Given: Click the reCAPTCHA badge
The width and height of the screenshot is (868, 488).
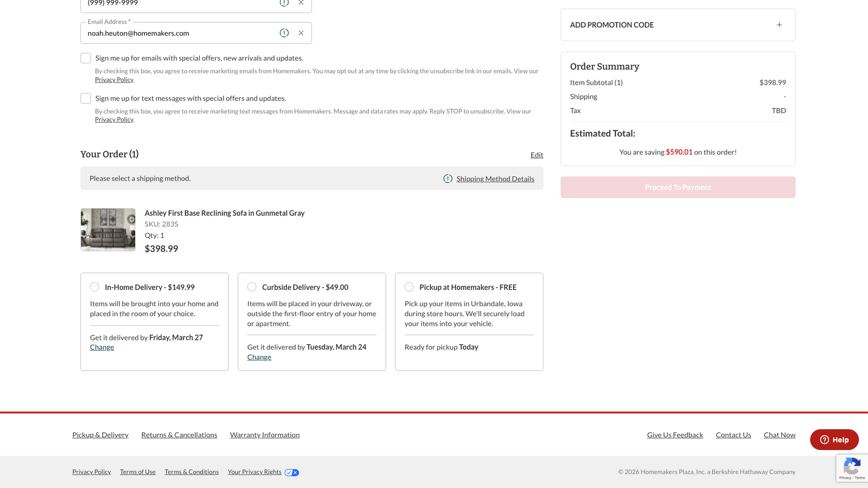Looking at the screenshot, I should click(x=852, y=468).
